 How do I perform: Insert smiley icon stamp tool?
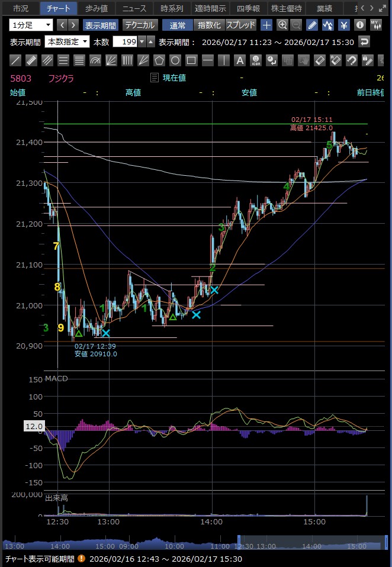[x=255, y=60]
